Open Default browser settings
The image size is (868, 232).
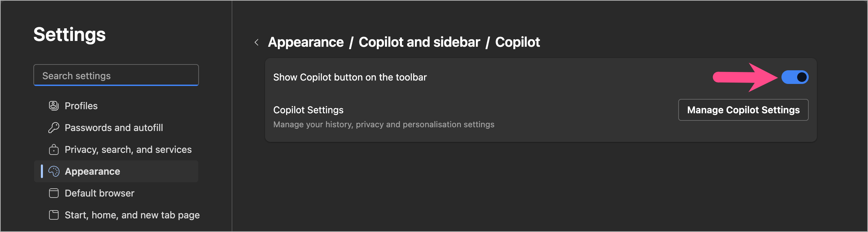pyautogui.click(x=99, y=193)
